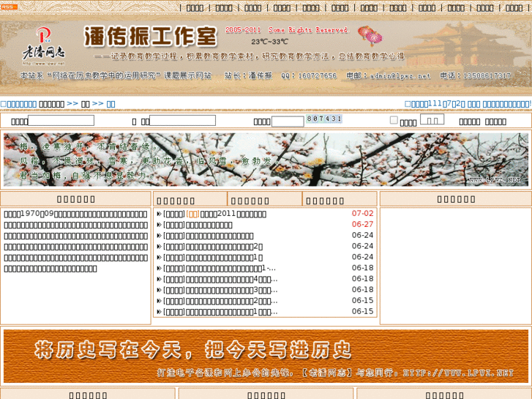The image size is (532, 399).
Task: Open the news item dated 06-27
Action: [209, 225]
